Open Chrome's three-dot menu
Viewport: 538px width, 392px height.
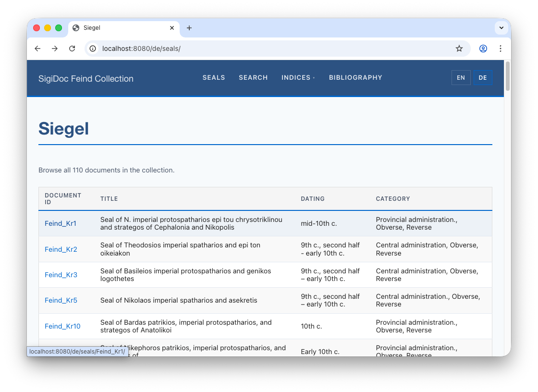click(x=501, y=49)
